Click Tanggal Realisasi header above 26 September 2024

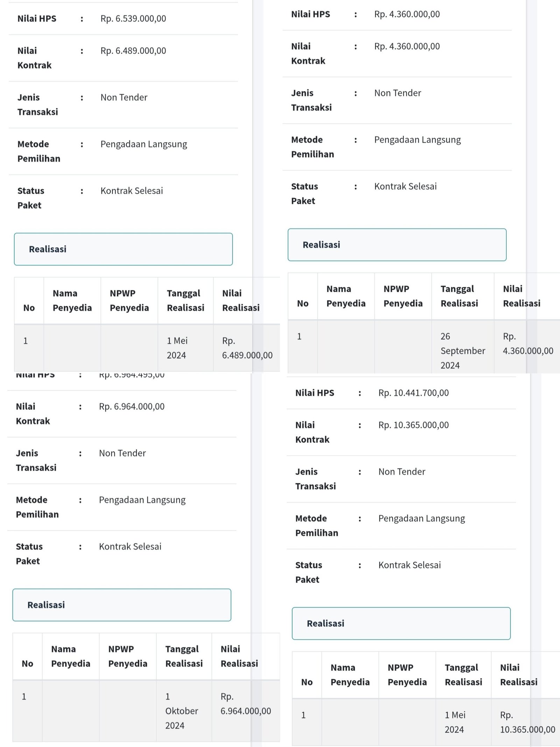(459, 296)
